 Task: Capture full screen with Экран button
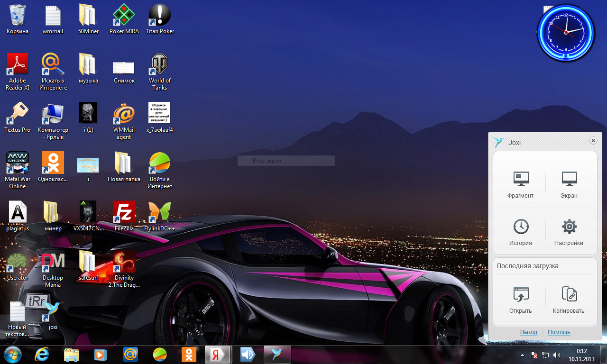tap(569, 185)
